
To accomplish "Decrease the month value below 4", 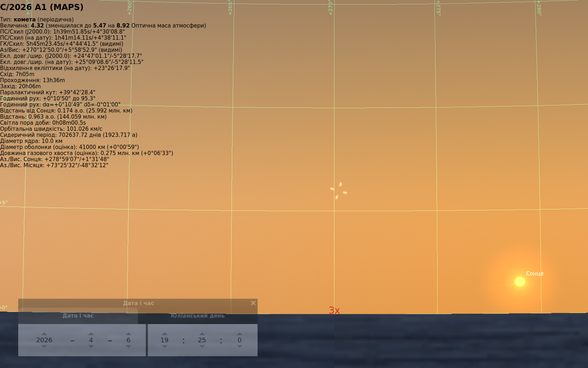I will [91, 347].
